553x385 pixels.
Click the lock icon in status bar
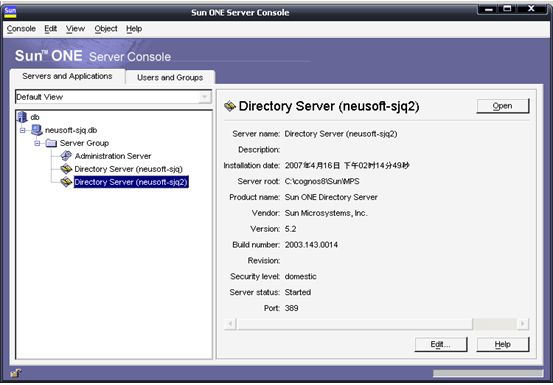[16, 373]
